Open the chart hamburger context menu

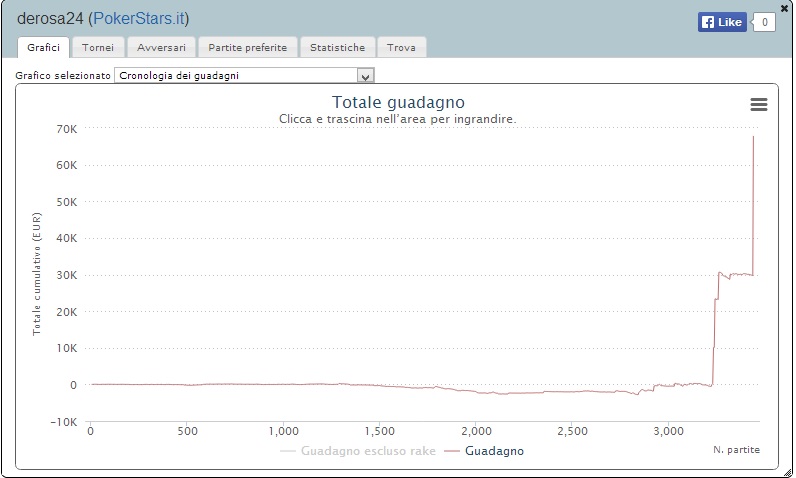(x=758, y=105)
